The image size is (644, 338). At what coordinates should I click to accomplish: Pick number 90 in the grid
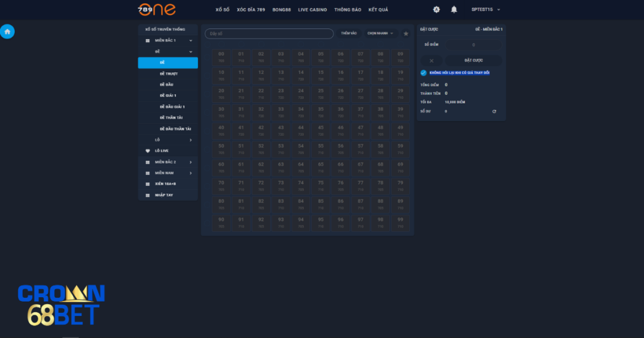pyautogui.click(x=221, y=223)
